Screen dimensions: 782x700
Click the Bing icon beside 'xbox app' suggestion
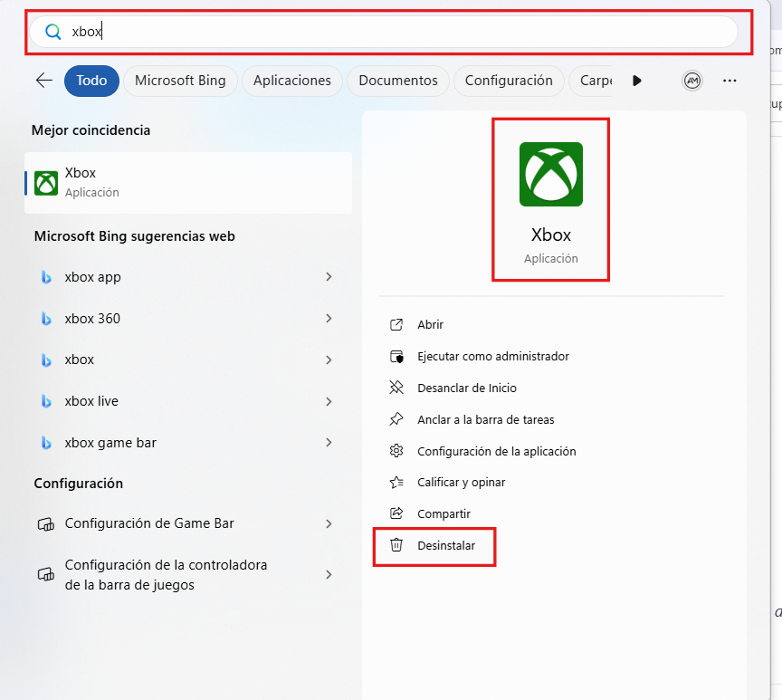point(46,277)
